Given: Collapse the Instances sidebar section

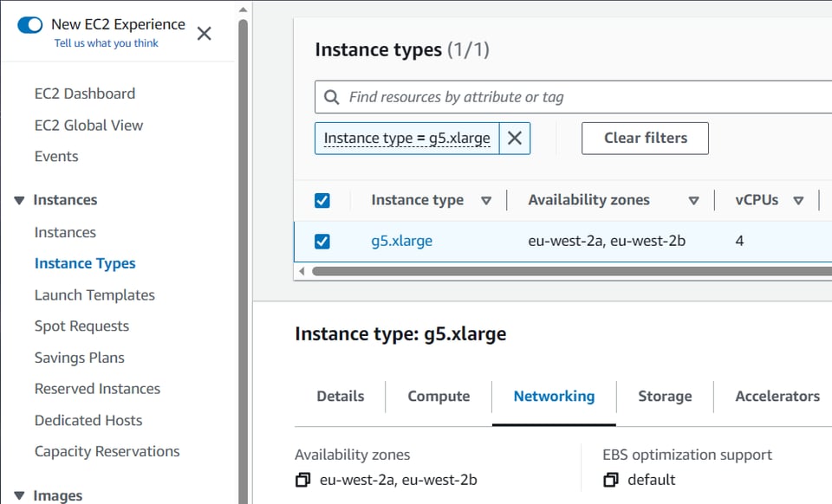Looking at the screenshot, I should pyautogui.click(x=20, y=200).
